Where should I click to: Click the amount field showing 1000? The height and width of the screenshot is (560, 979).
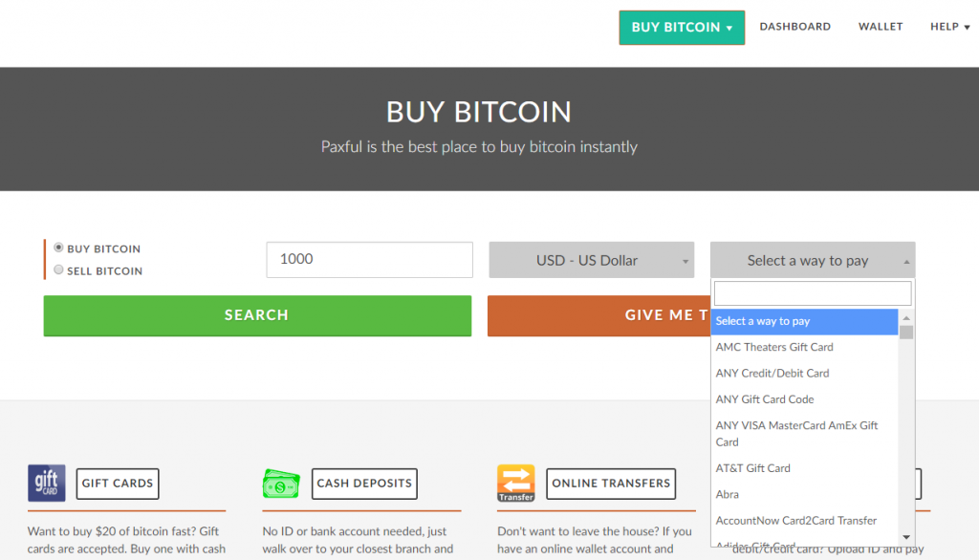pyautogui.click(x=370, y=260)
